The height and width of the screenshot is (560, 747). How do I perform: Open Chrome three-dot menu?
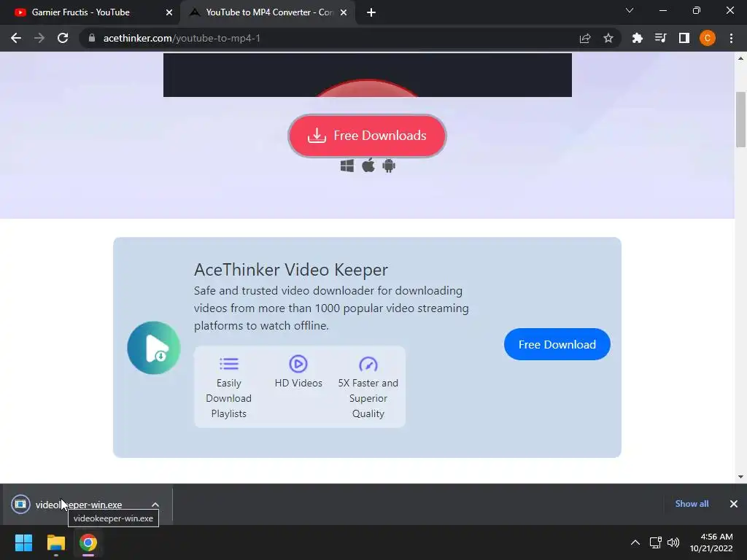[x=731, y=38]
